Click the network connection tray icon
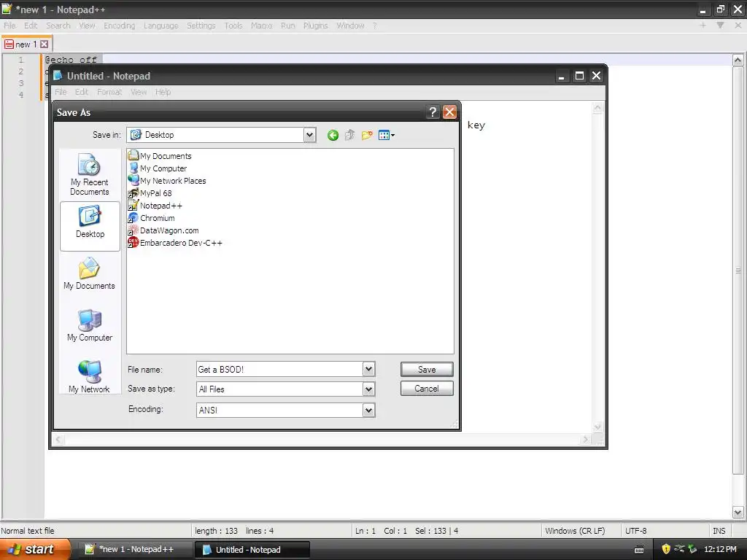The height and width of the screenshot is (560, 747). tap(679, 549)
